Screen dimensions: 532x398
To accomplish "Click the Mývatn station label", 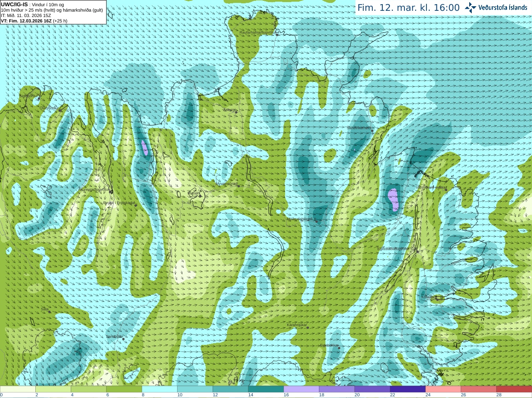I will coord(194,193).
